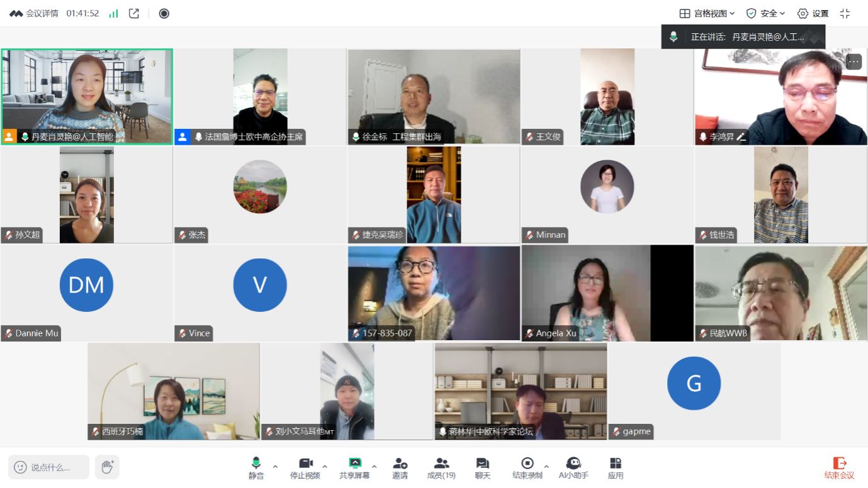This screenshot has width=868, height=488.
Task: Toggle the 静音 microphone mute button
Action: coord(256,467)
